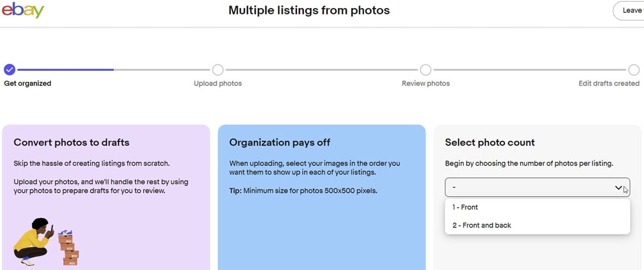Choose "2 - Front and back" option
The width and height of the screenshot is (644, 270).
pyautogui.click(x=482, y=225)
